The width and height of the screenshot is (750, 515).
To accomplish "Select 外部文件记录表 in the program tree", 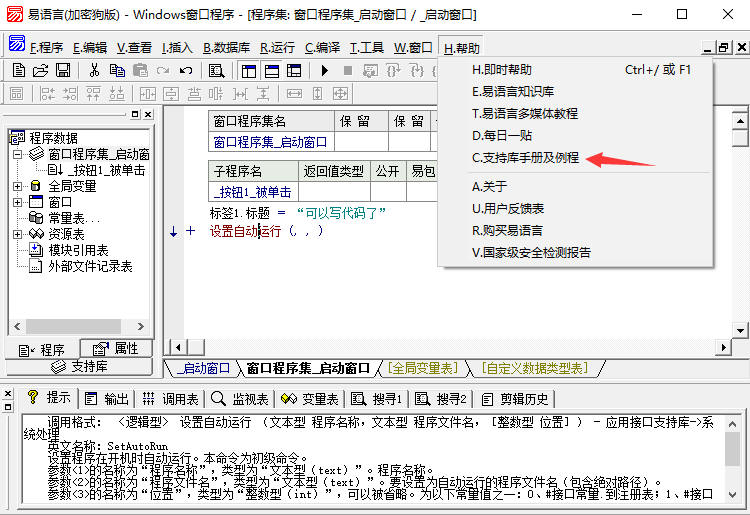I will (90, 266).
